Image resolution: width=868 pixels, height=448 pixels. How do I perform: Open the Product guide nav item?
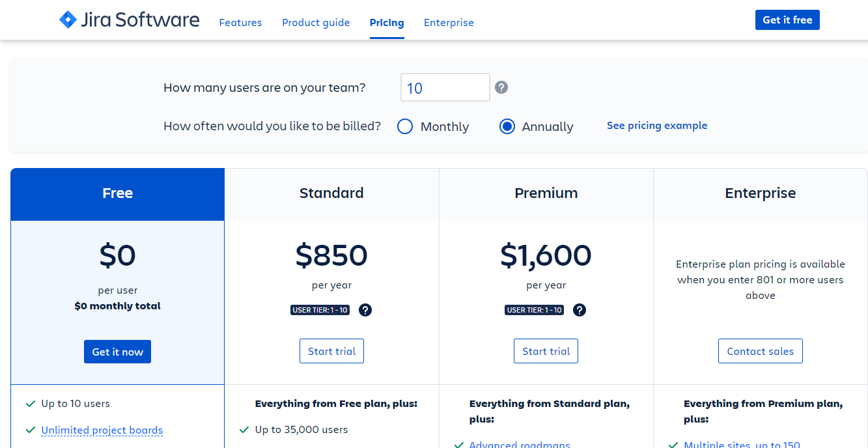tap(316, 23)
